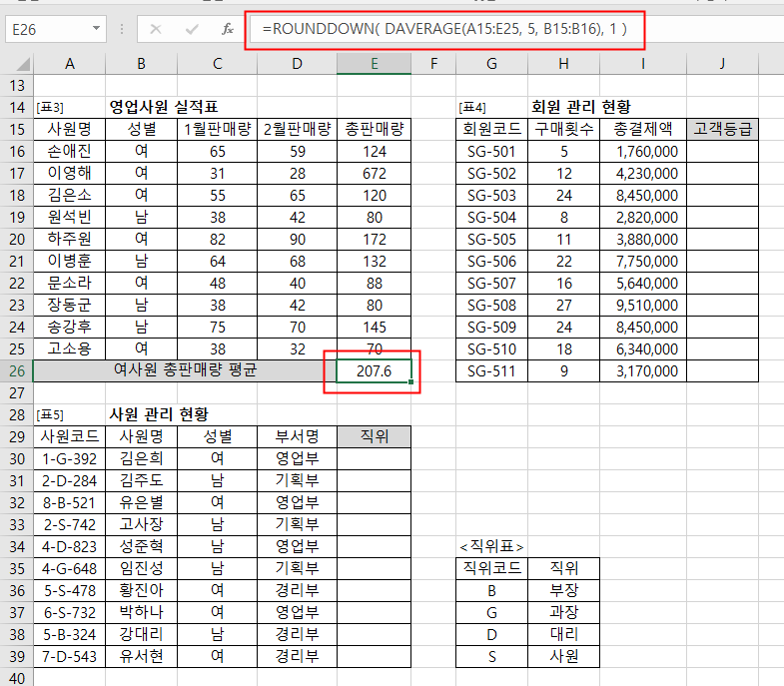
Task: Select column A header
Action: point(70,64)
